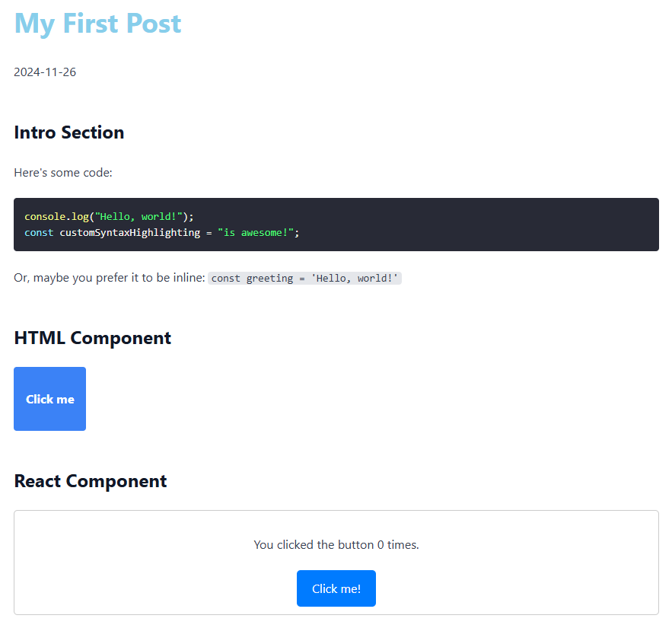Click the "You clicked the button 0 times" text
Screen dimensions: 672x628
[336, 545]
